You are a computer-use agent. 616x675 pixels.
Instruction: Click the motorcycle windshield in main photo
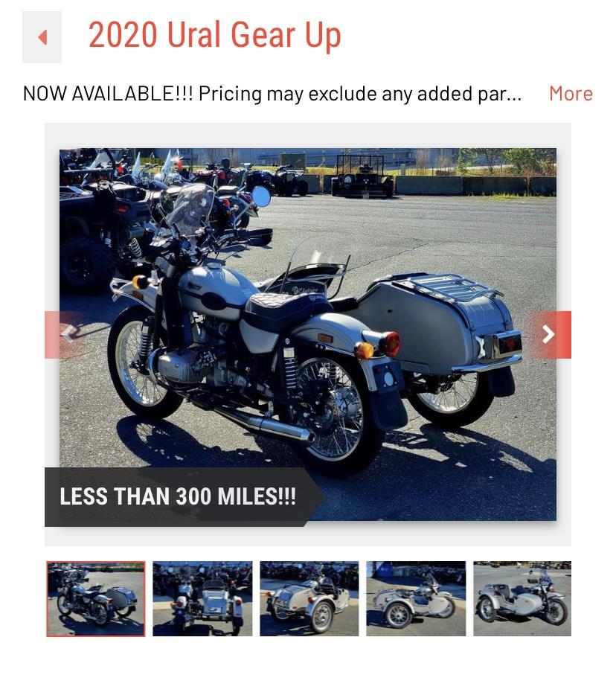pos(190,209)
